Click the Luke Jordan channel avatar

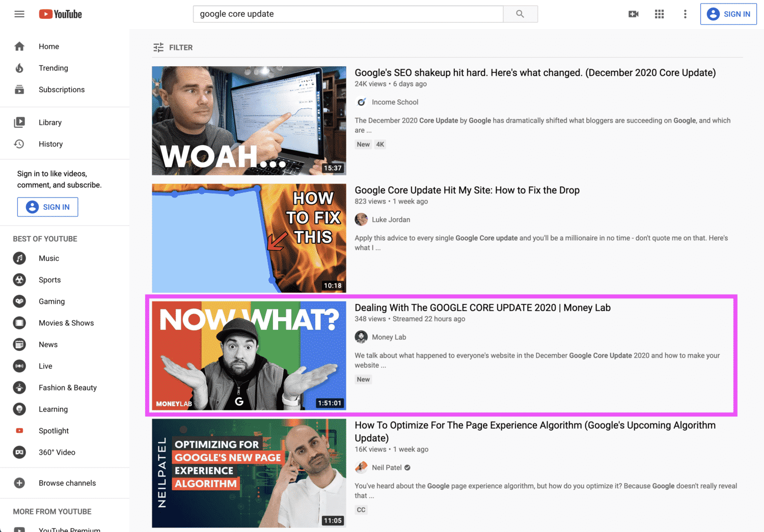(x=361, y=219)
